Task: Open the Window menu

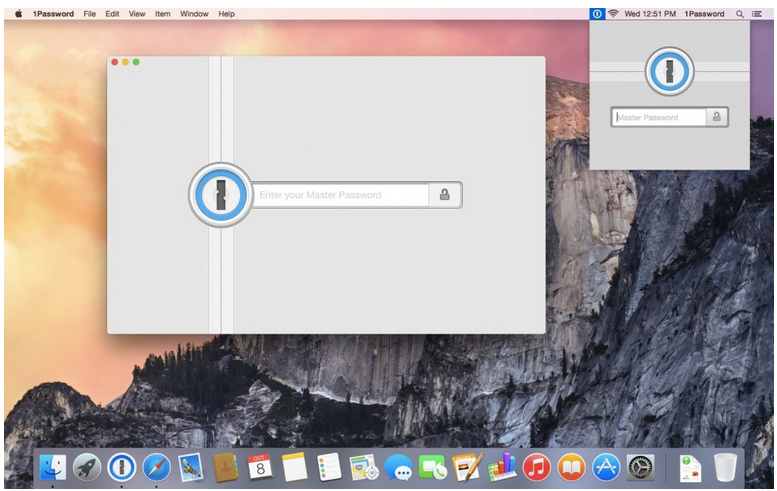Action: click(194, 14)
